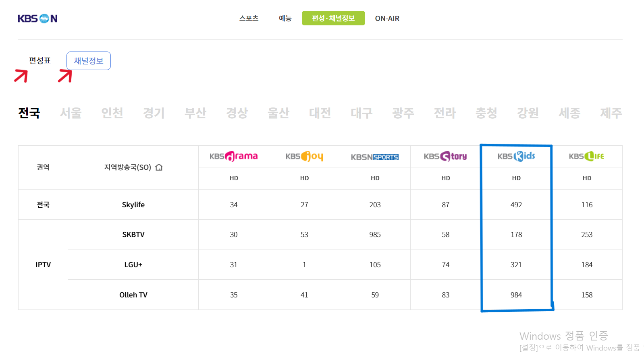Select the 대구 region tab
The width and height of the screenshot is (644, 359).
coord(361,113)
